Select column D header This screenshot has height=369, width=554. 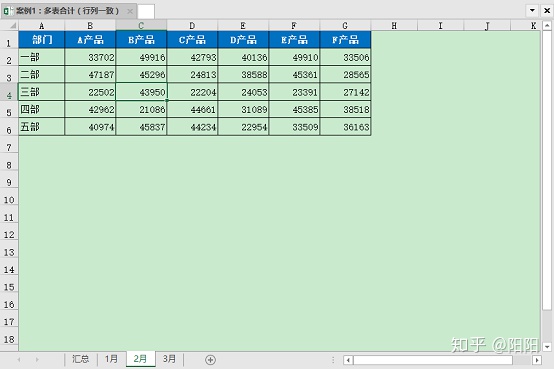(x=192, y=26)
